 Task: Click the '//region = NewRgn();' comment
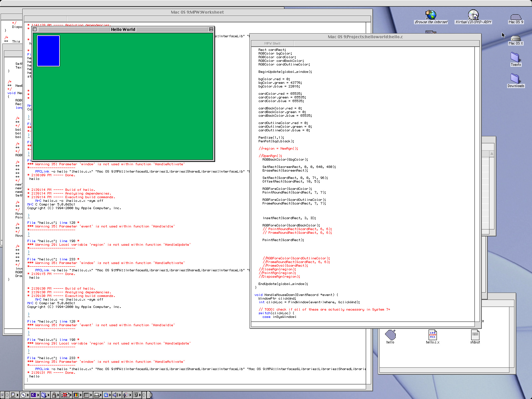pyautogui.click(x=278, y=149)
